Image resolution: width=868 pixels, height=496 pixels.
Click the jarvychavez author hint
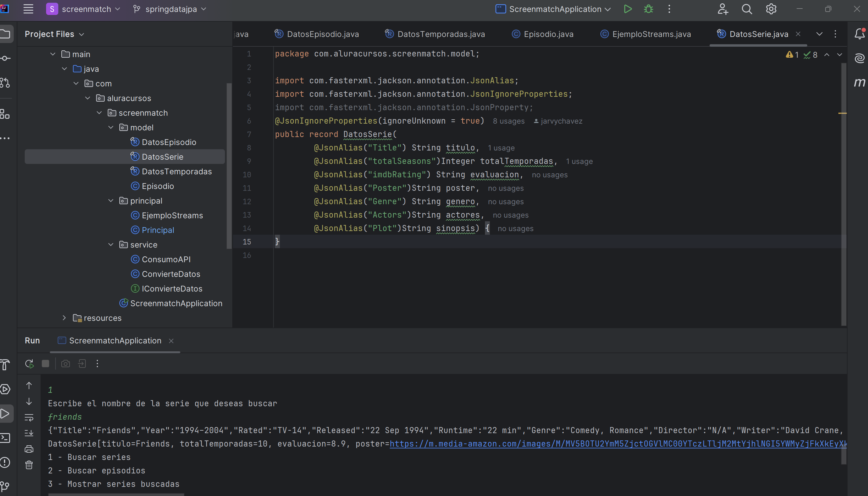(558, 121)
